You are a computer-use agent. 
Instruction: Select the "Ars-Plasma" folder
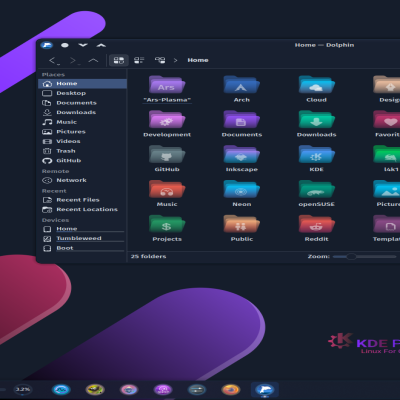[x=167, y=89]
